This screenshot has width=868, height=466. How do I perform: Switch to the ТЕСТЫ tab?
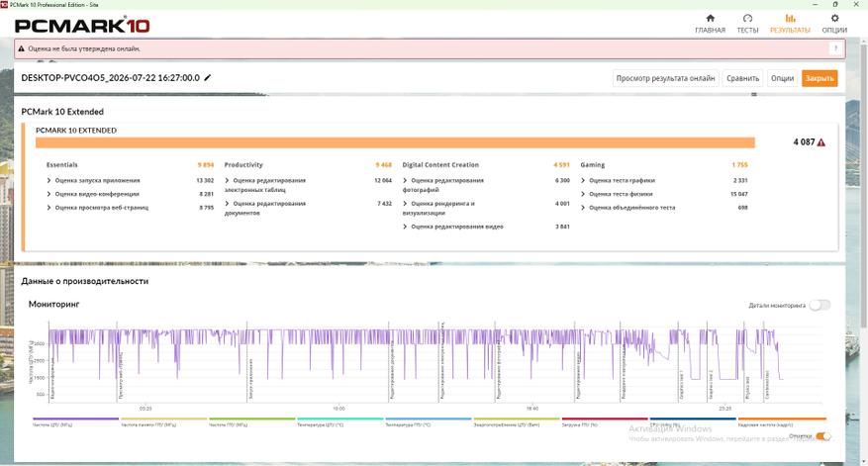pyautogui.click(x=747, y=24)
